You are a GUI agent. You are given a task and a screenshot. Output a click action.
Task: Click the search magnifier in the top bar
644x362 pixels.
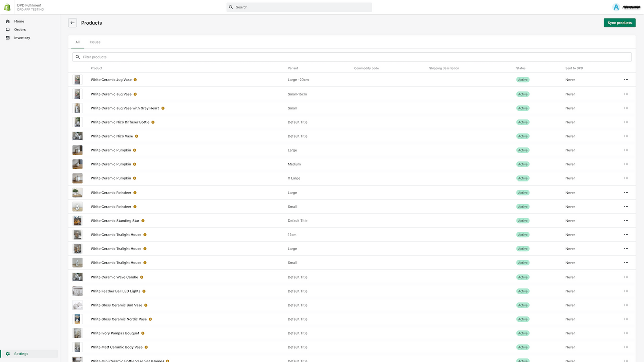click(x=232, y=7)
